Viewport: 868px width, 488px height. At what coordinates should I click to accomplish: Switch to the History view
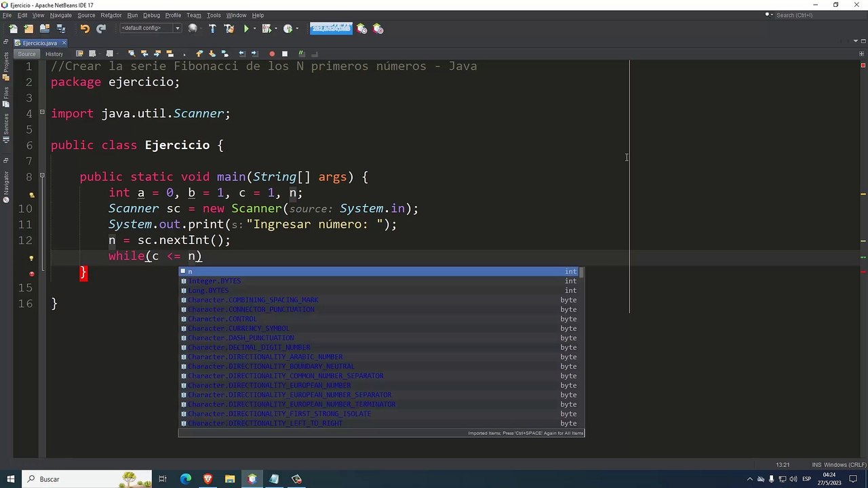tap(54, 54)
